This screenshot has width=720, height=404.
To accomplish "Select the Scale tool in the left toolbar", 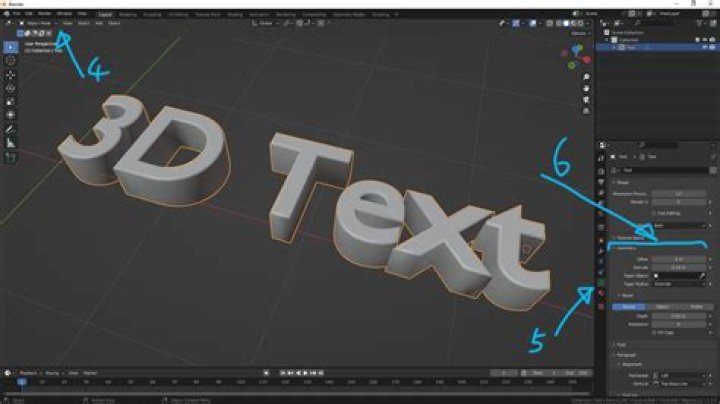I will point(11,101).
